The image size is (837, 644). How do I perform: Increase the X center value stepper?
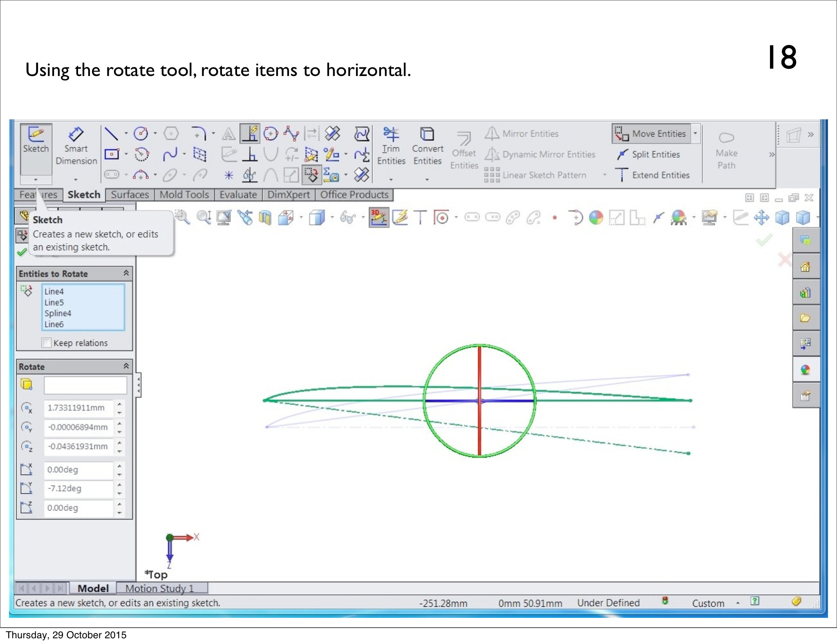coord(119,404)
